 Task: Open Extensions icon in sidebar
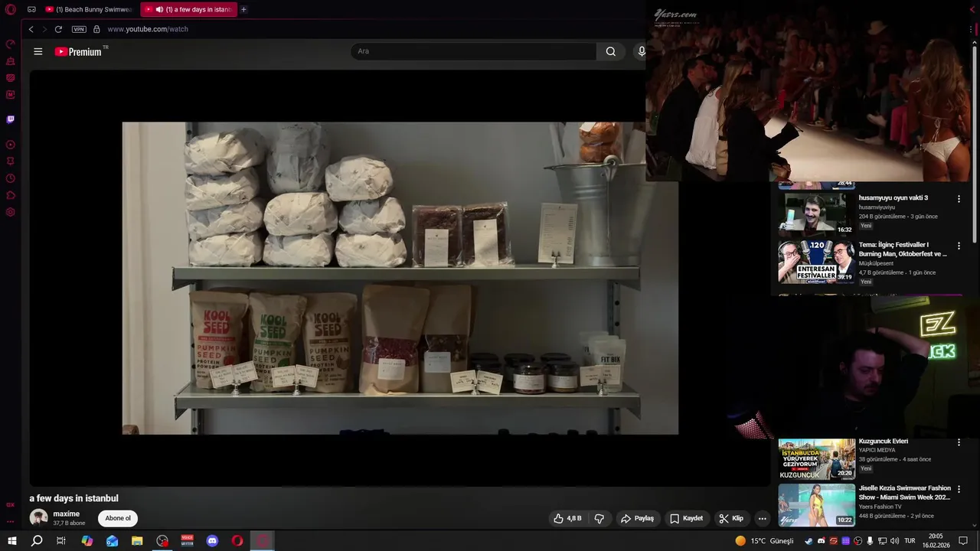(x=11, y=195)
